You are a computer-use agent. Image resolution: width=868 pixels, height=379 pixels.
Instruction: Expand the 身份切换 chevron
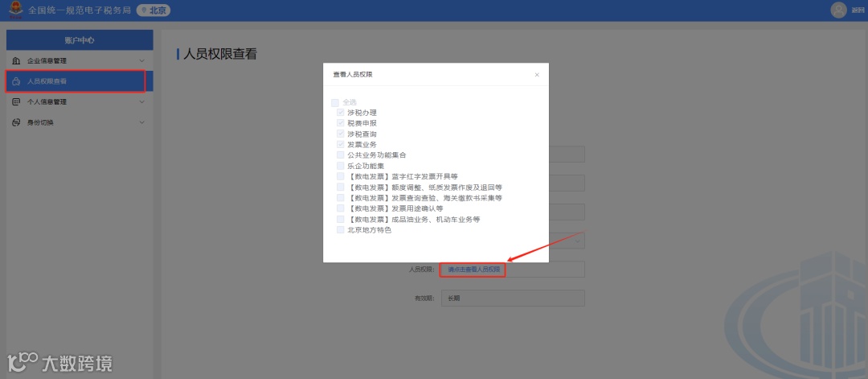coord(141,122)
